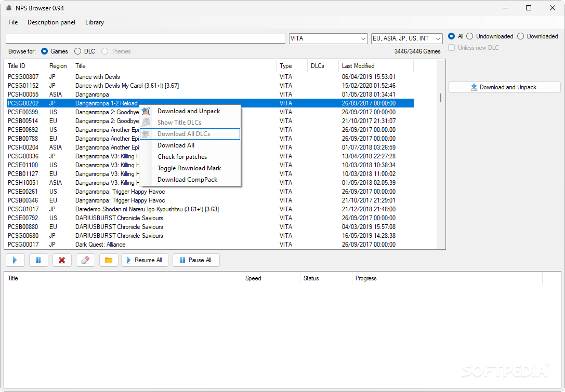Sort by the Type column header

(x=292, y=66)
